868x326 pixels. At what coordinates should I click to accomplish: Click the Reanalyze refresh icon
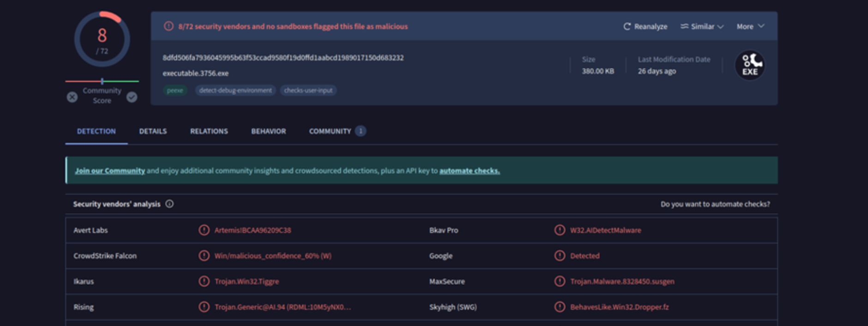627,27
